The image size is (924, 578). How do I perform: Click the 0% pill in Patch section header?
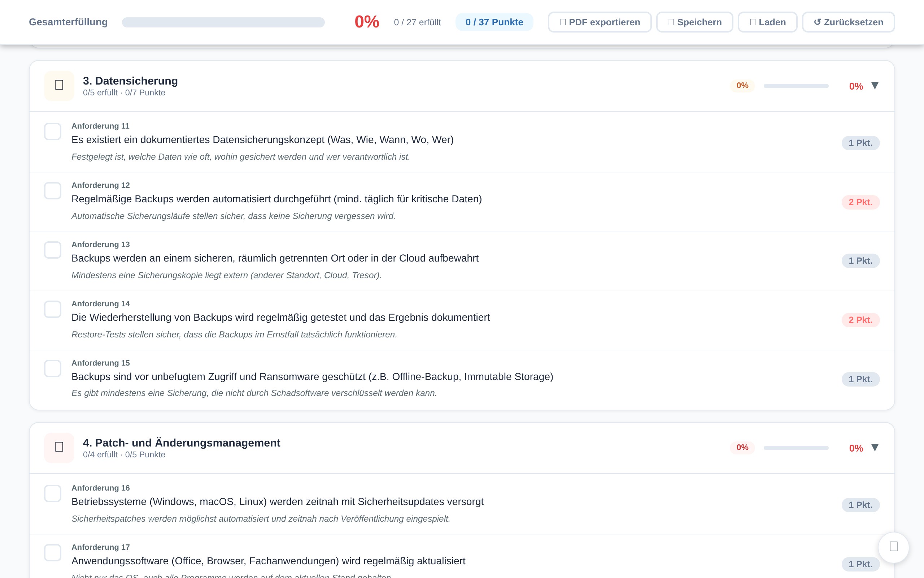point(742,448)
